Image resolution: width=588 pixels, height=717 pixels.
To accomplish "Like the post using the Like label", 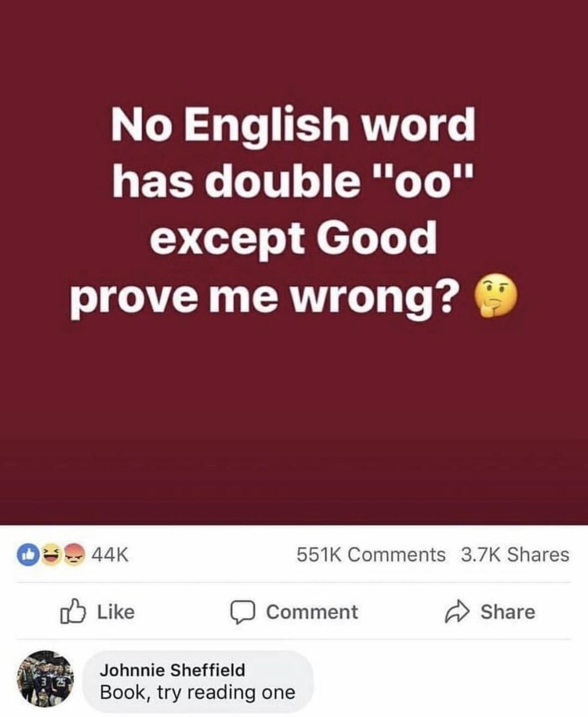I will pyautogui.click(x=116, y=611).
